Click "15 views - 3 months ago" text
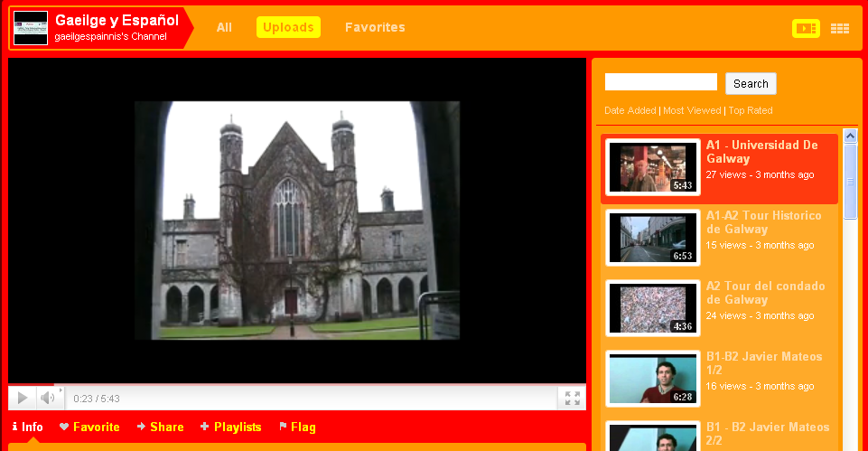This screenshot has width=868, height=451. point(760,245)
